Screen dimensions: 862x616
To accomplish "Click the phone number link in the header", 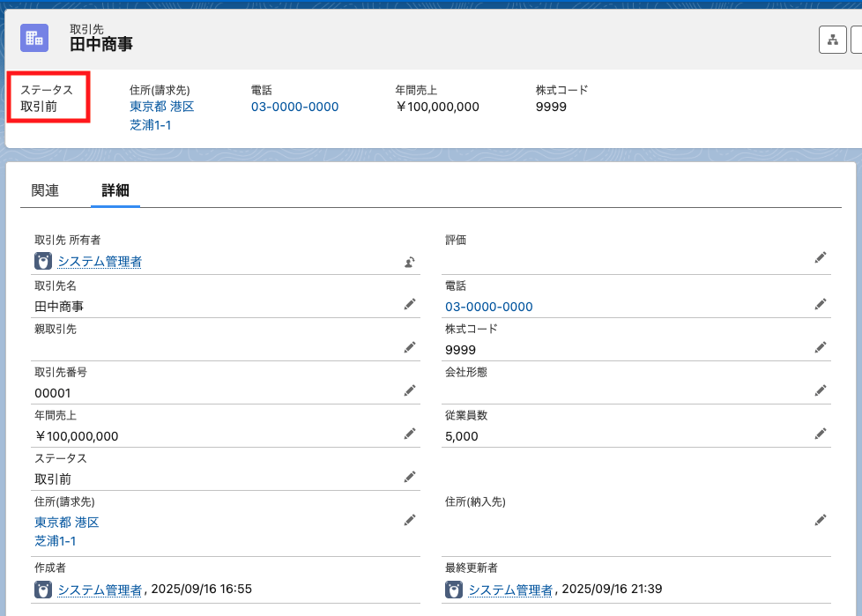I will (294, 107).
